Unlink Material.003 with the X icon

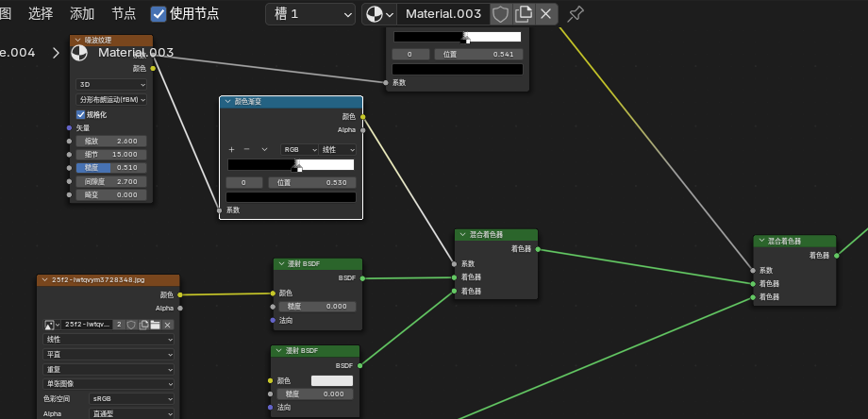tap(546, 14)
